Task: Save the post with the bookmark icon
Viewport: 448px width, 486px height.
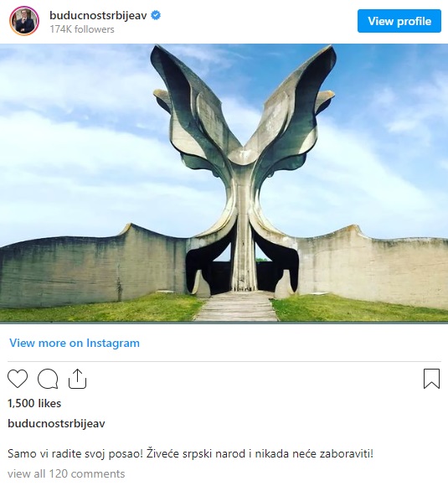Action: coord(431,379)
